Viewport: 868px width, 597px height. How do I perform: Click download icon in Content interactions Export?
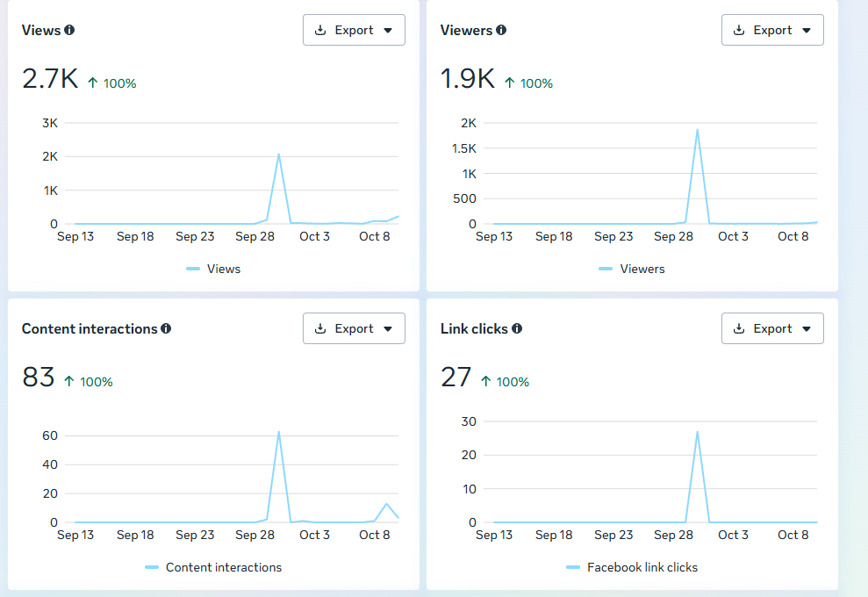[x=320, y=328]
